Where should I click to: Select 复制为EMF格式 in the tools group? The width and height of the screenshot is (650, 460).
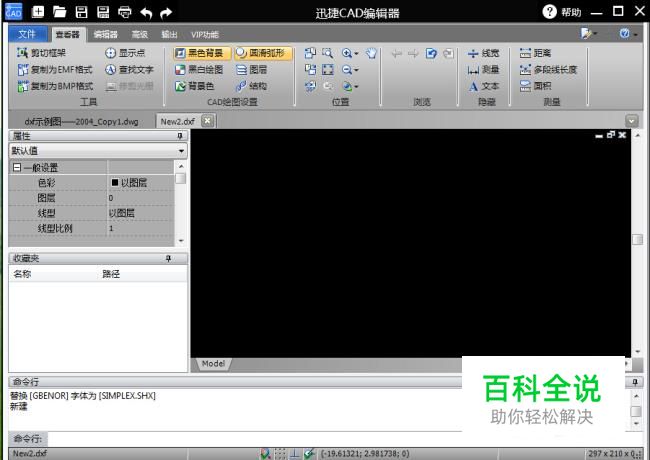pos(56,70)
